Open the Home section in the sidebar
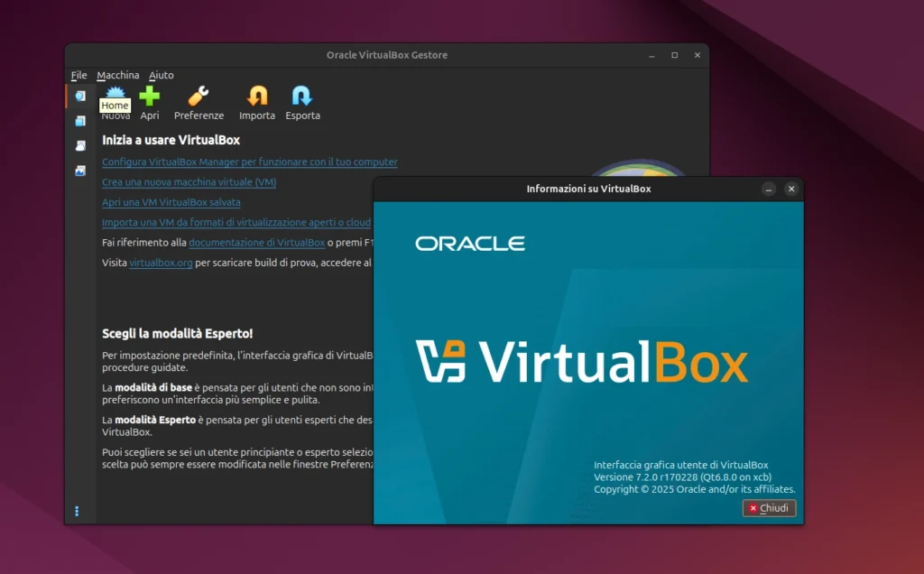The height and width of the screenshot is (574, 924). pyautogui.click(x=79, y=96)
